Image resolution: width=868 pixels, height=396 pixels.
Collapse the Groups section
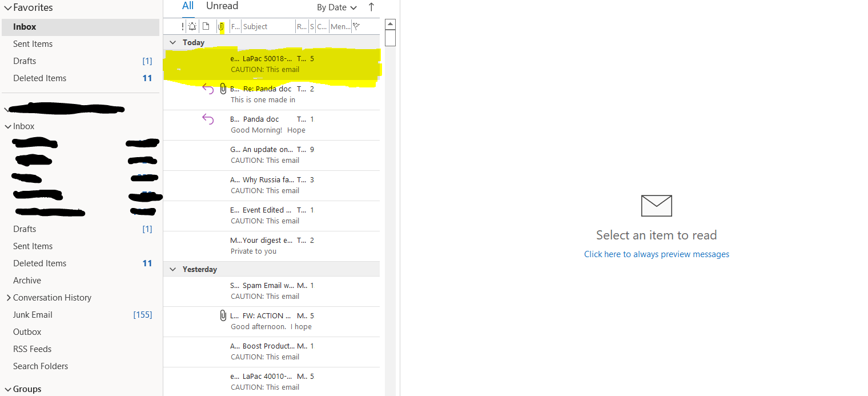click(7, 389)
